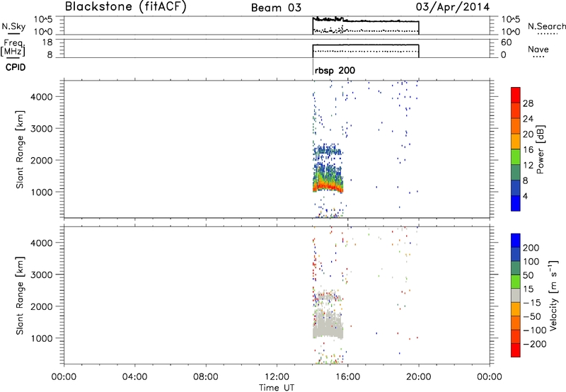Click the "08:00" time tick label
566x392 pixels.
[206, 377]
